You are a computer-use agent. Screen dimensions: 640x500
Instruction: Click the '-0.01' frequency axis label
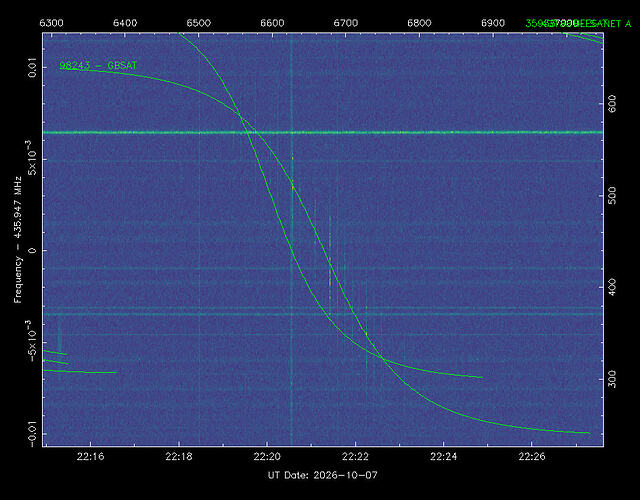[x=32, y=433]
